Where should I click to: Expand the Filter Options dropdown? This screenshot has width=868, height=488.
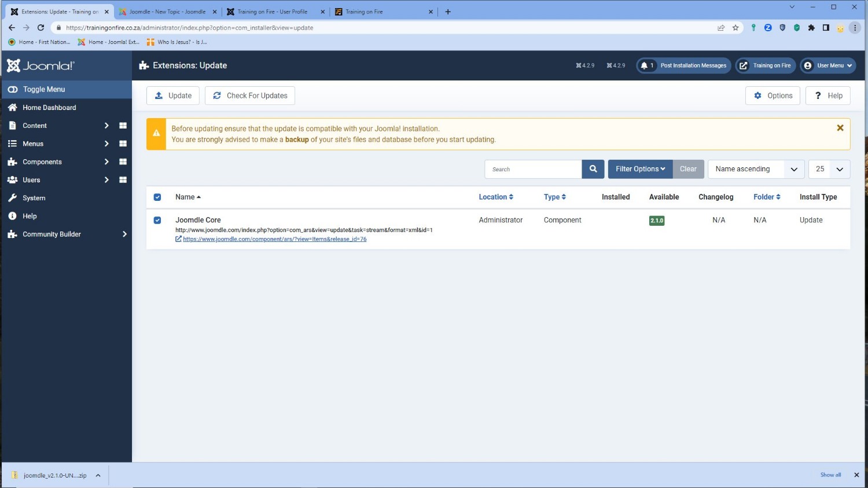point(639,169)
